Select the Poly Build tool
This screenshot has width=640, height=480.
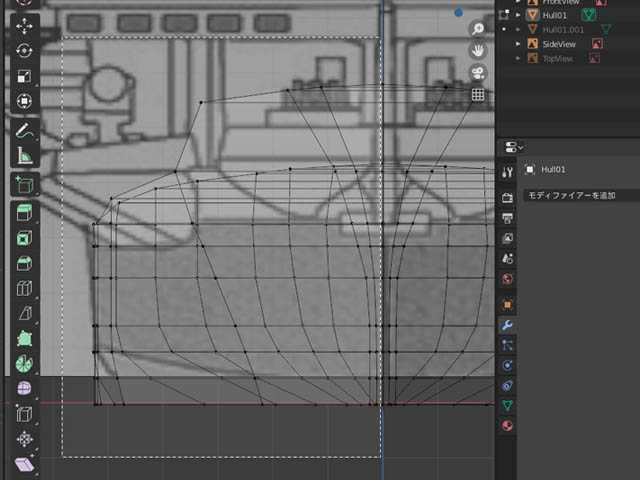(24, 339)
